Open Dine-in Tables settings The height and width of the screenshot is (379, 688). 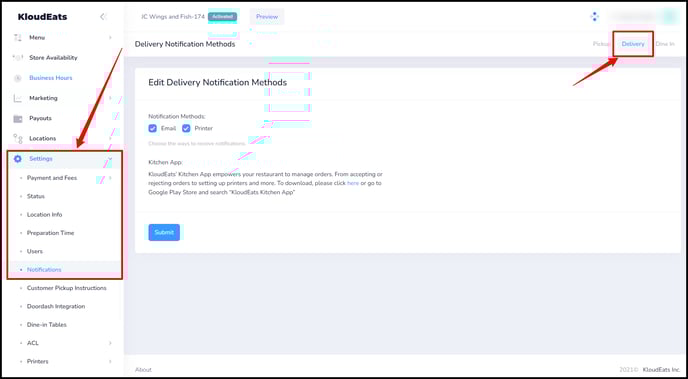pyautogui.click(x=47, y=325)
